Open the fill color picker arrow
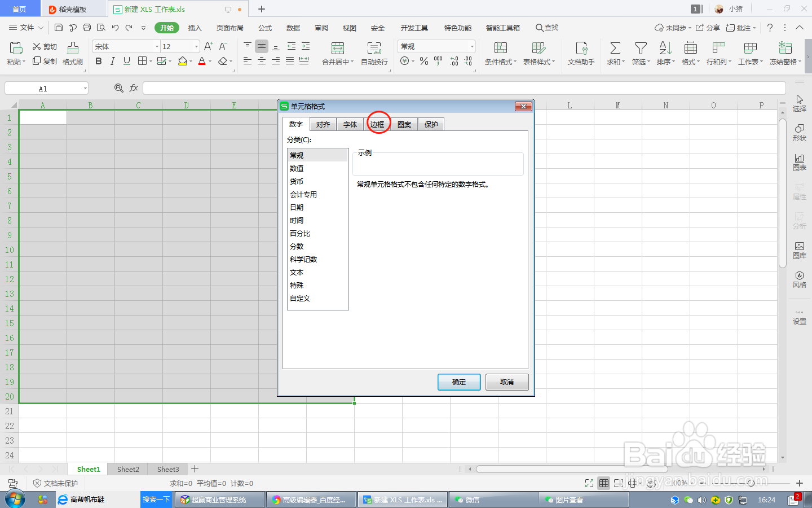 pyautogui.click(x=191, y=61)
